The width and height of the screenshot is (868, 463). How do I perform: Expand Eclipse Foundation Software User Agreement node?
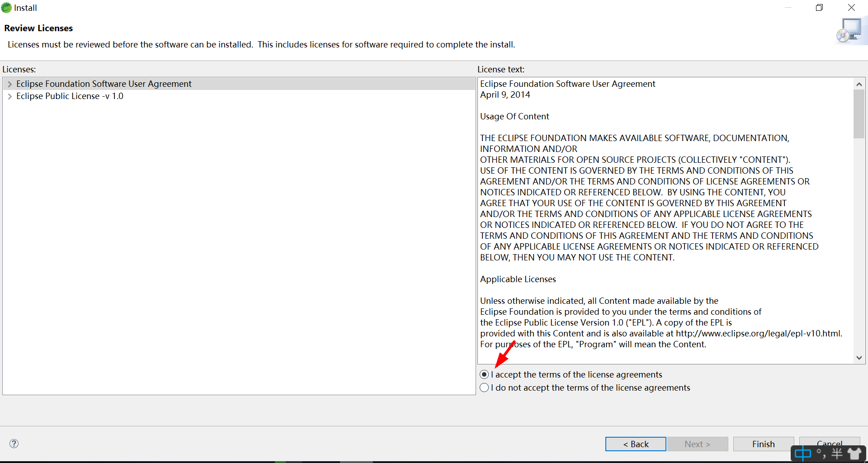click(9, 84)
